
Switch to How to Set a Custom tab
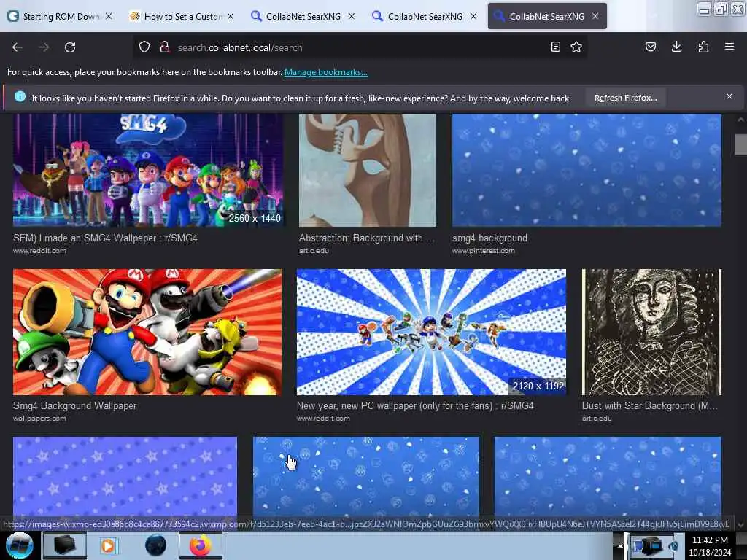182,16
